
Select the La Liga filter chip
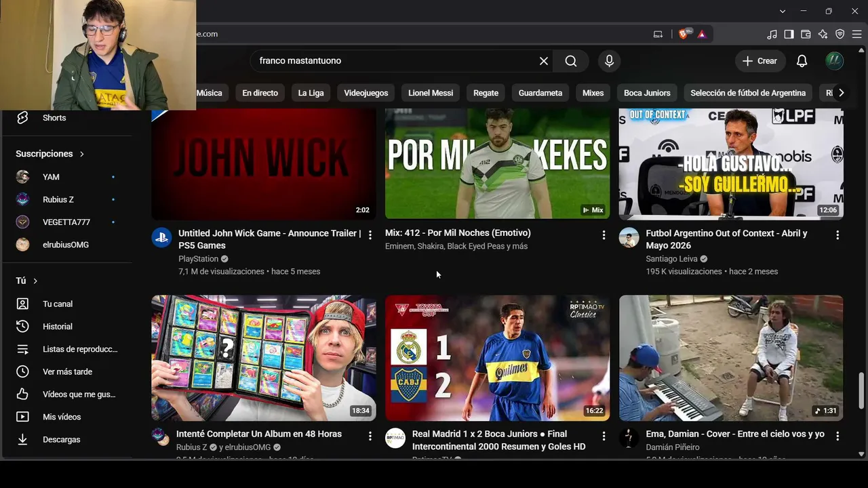tap(311, 93)
